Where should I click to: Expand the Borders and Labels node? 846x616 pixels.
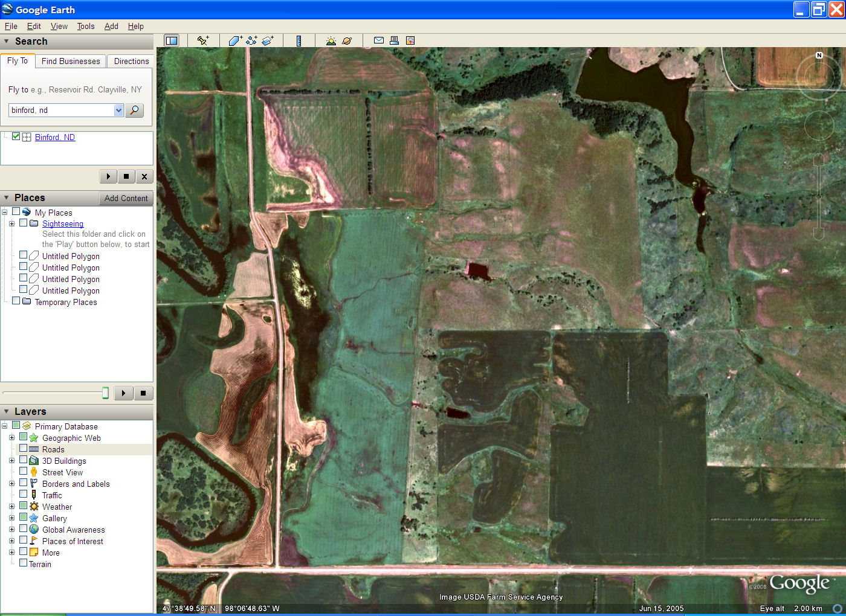[11, 483]
